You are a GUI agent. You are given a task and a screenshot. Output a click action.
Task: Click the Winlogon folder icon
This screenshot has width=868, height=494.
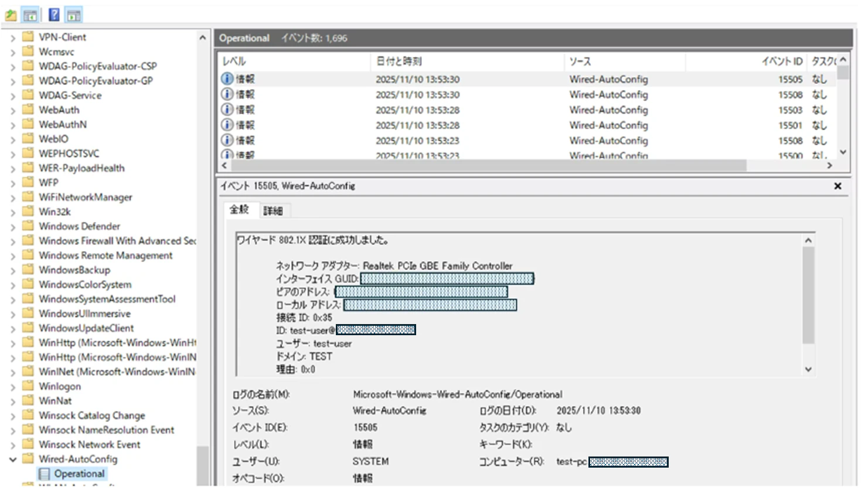pyautogui.click(x=28, y=386)
